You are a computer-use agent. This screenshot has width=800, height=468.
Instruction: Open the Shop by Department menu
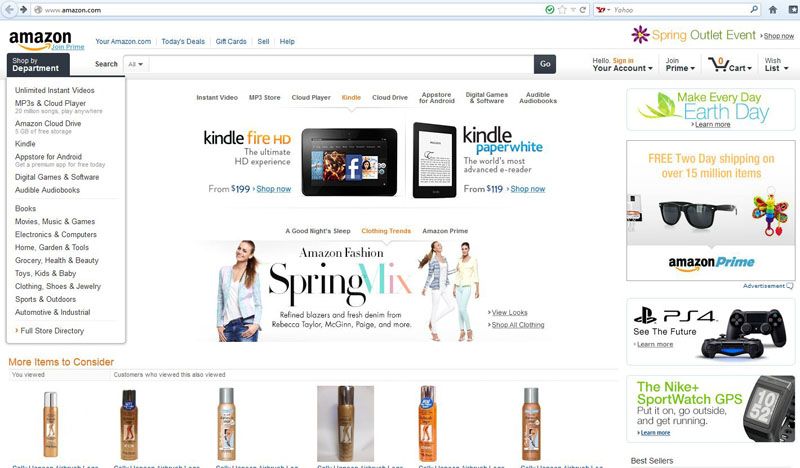(x=38, y=64)
